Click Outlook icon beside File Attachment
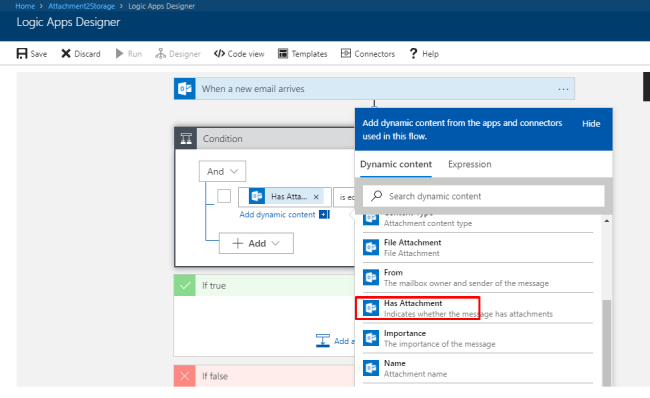 pos(371,248)
